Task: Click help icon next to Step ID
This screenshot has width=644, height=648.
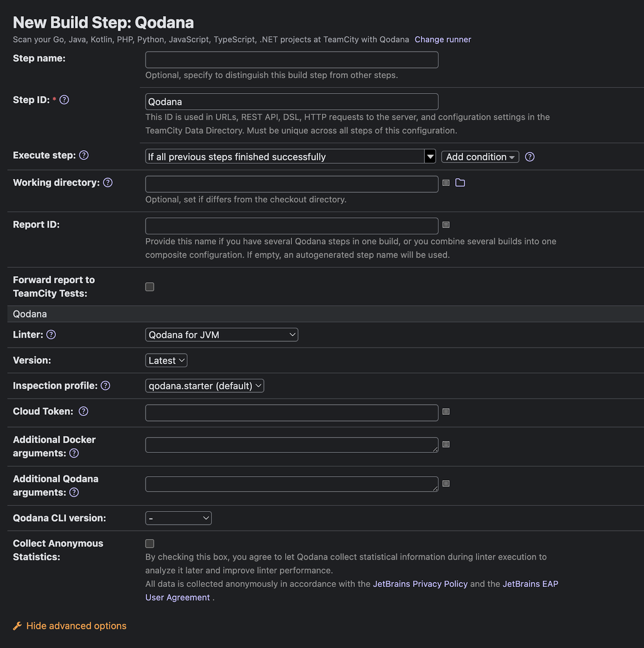Action: click(64, 100)
